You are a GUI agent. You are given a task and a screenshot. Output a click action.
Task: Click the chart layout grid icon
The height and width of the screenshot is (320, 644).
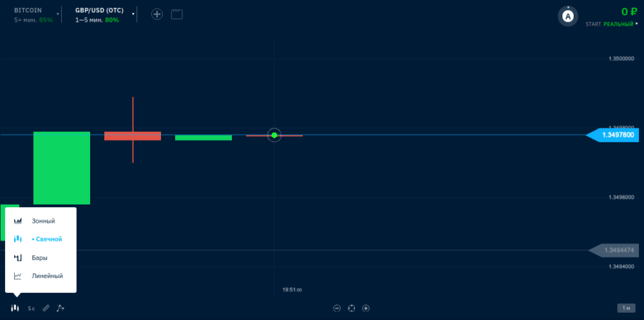click(x=177, y=14)
